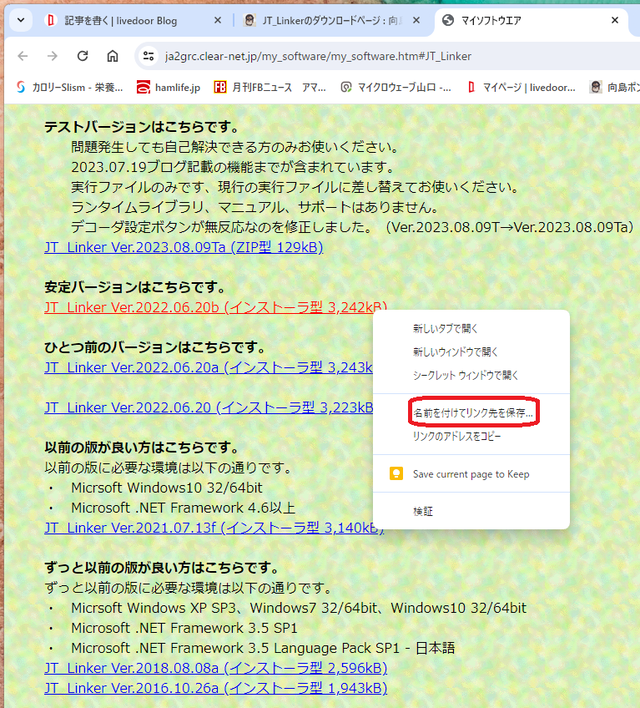The image size is (640, 708).
Task: Click text .NET Framework 3.5 Language Pack SP1
Action: click(267, 648)
